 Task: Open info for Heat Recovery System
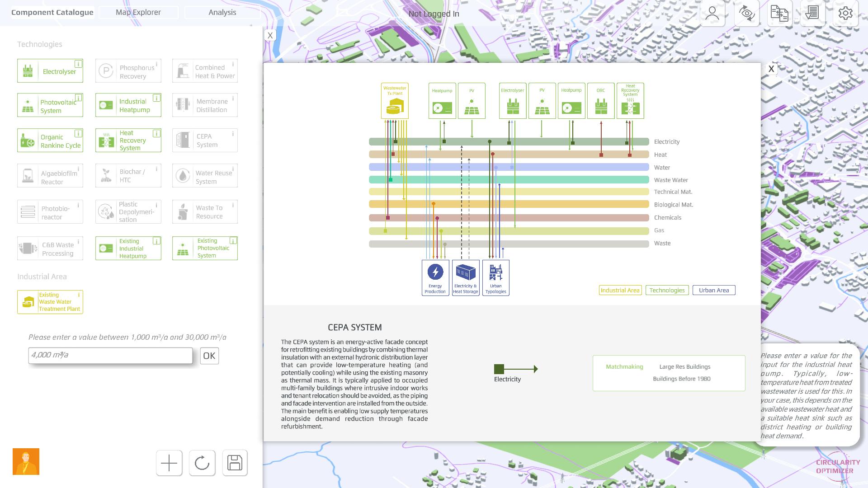[156, 133]
